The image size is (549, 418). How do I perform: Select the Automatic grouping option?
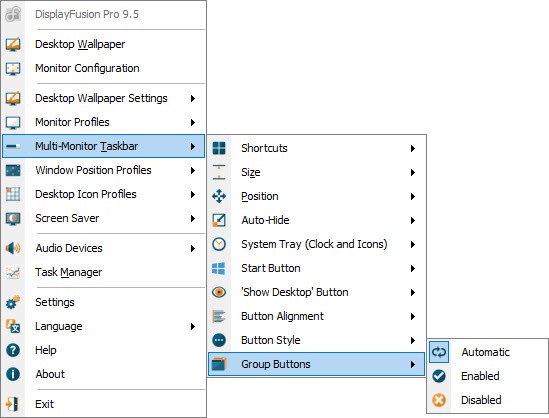pos(488,352)
